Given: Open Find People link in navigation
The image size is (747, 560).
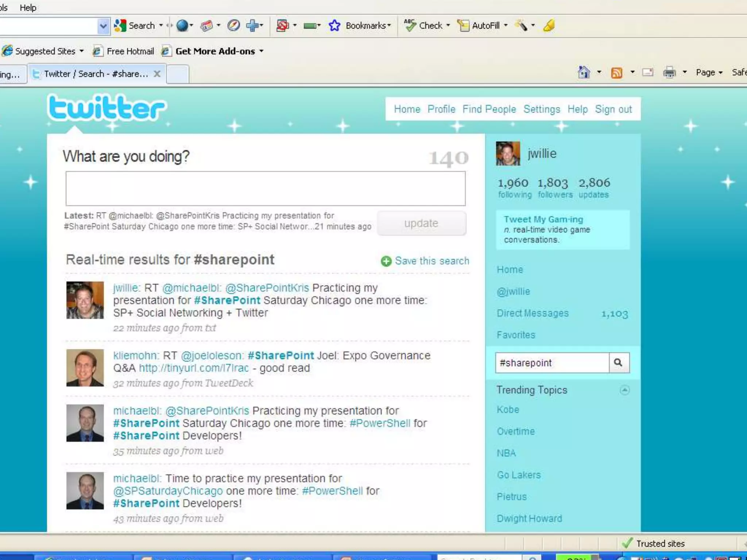Looking at the screenshot, I should point(489,109).
